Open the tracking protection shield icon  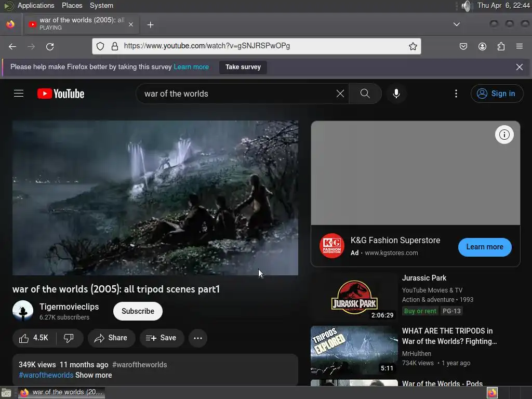pyautogui.click(x=100, y=46)
